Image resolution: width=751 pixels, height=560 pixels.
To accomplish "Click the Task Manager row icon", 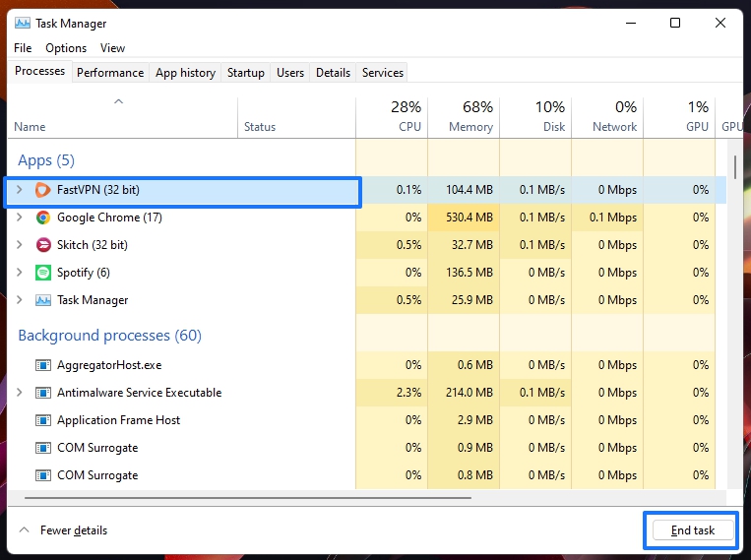I will pos(42,300).
